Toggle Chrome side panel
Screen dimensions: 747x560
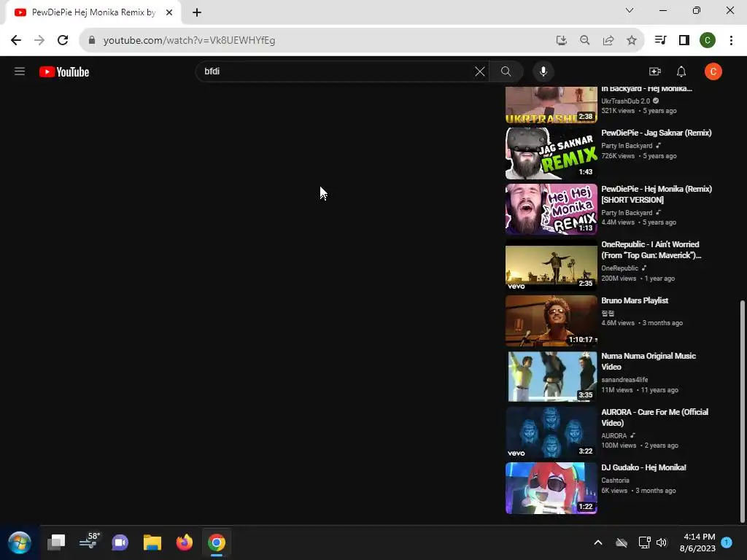[684, 40]
